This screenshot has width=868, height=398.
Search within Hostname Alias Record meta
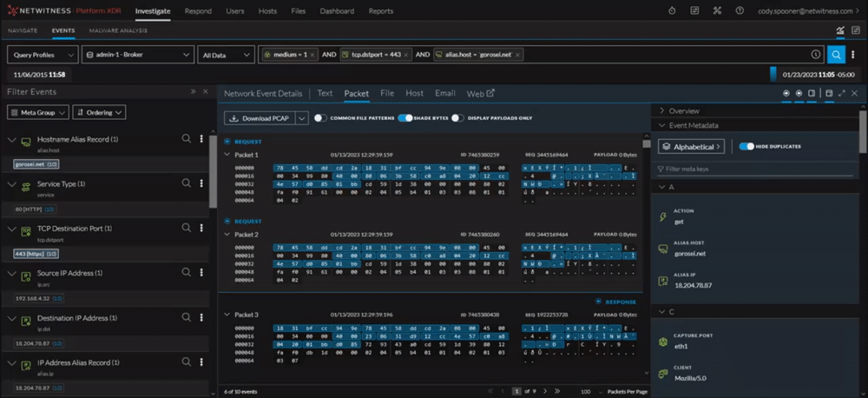[x=186, y=139]
